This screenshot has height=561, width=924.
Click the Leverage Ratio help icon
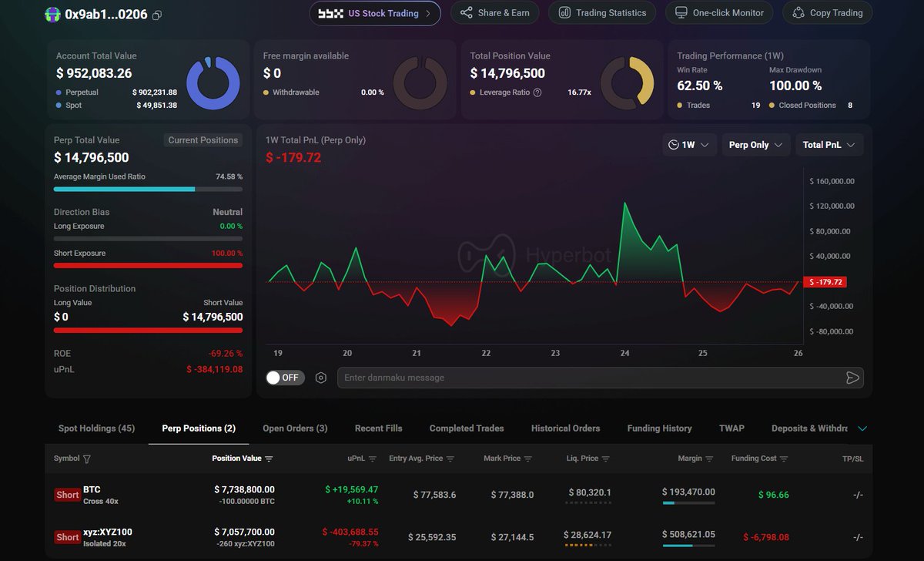(537, 92)
